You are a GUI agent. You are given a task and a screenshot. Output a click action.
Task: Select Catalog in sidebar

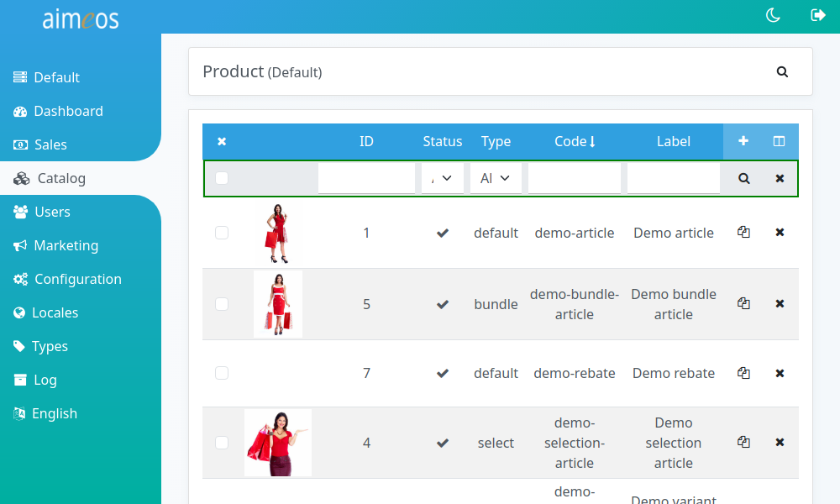[50, 178]
